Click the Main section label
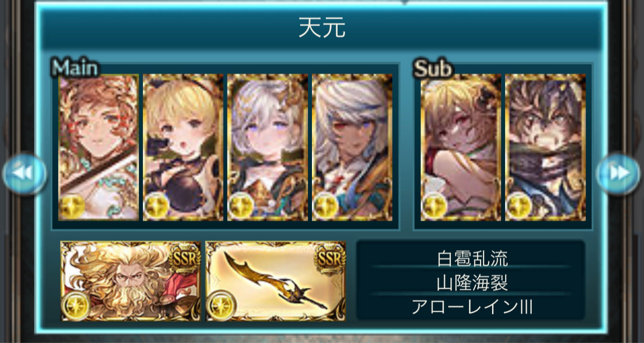Image resolution: width=644 pixels, height=343 pixels. click(75, 67)
